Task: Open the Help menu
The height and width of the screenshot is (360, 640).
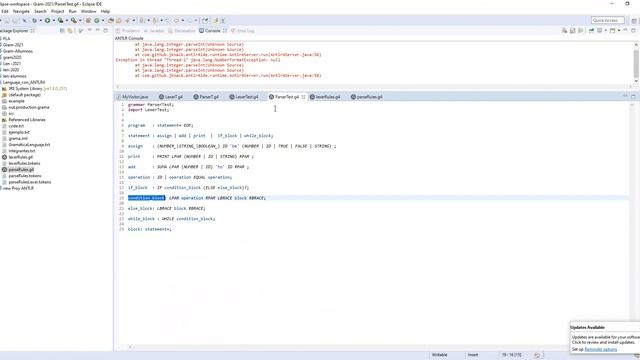Action: tap(105, 11)
